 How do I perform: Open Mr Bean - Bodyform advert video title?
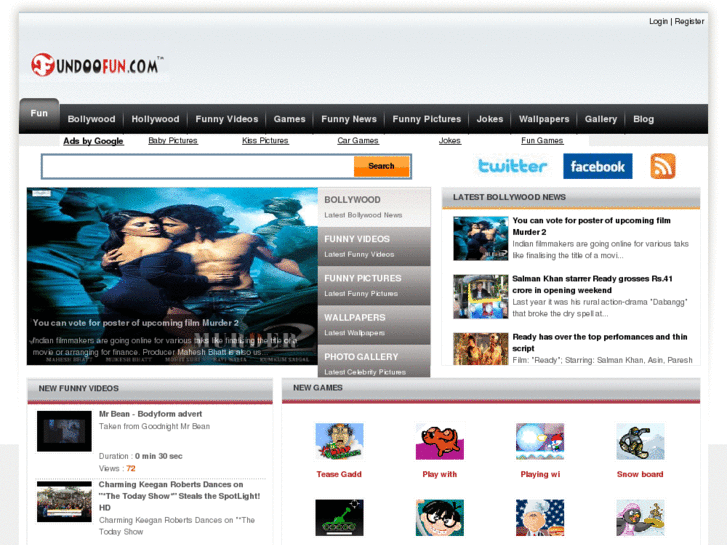(x=151, y=414)
